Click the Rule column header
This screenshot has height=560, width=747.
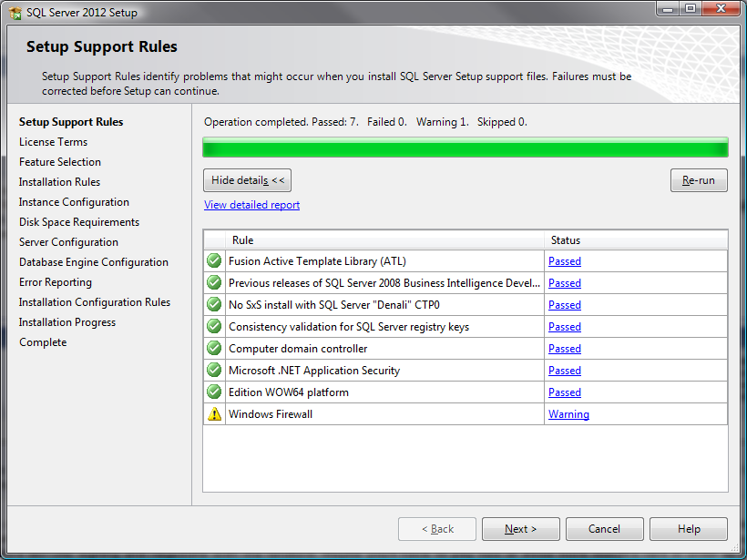click(x=385, y=240)
